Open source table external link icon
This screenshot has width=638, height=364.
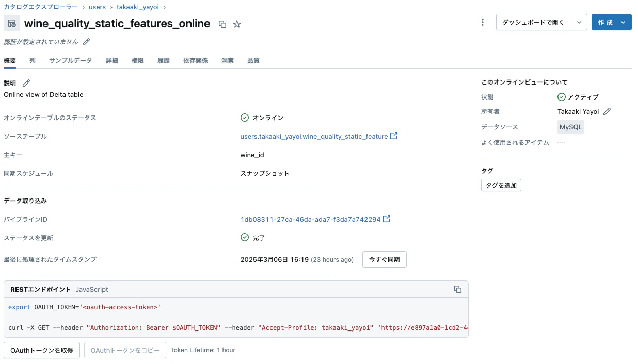(x=394, y=136)
